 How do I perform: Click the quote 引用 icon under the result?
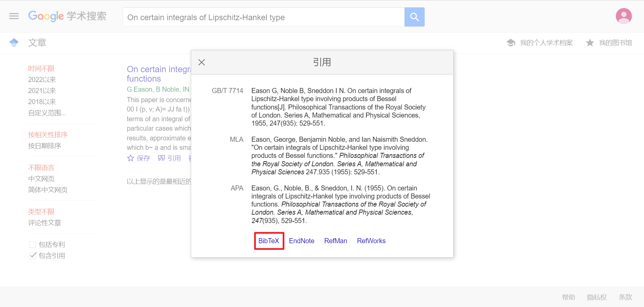pos(161,158)
